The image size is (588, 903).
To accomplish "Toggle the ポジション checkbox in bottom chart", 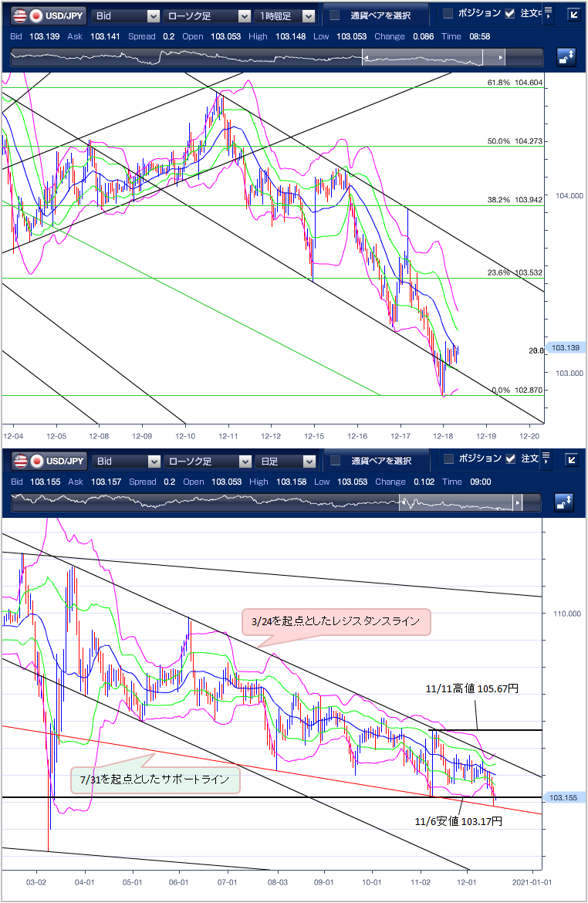I will 448,459.
